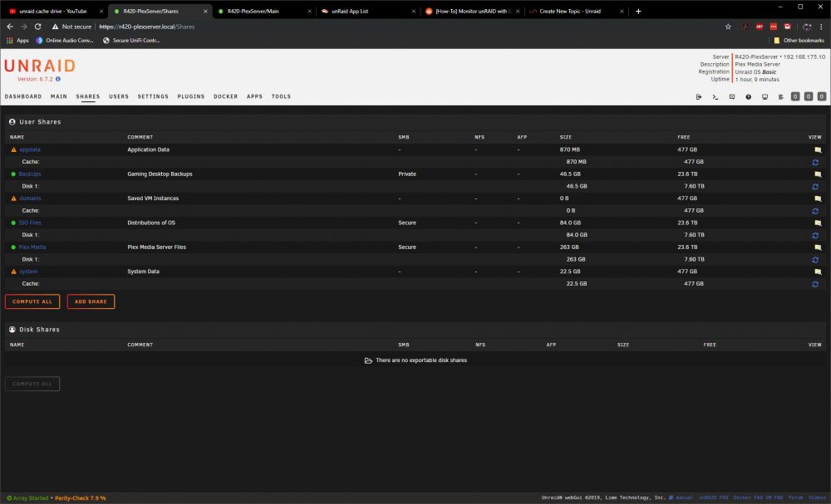
Task: Click the warning triangle beside appdata
Action: [14, 149]
